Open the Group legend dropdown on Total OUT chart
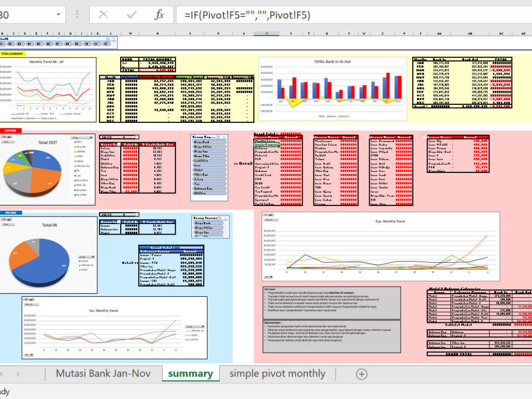Viewport: 532px width, 399px height. click(82, 138)
